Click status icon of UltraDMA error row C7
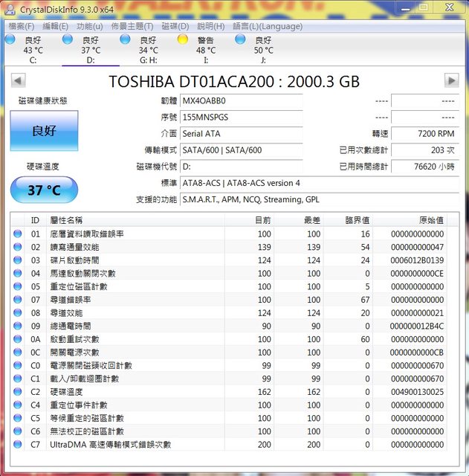469x476 pixels. 18,444
